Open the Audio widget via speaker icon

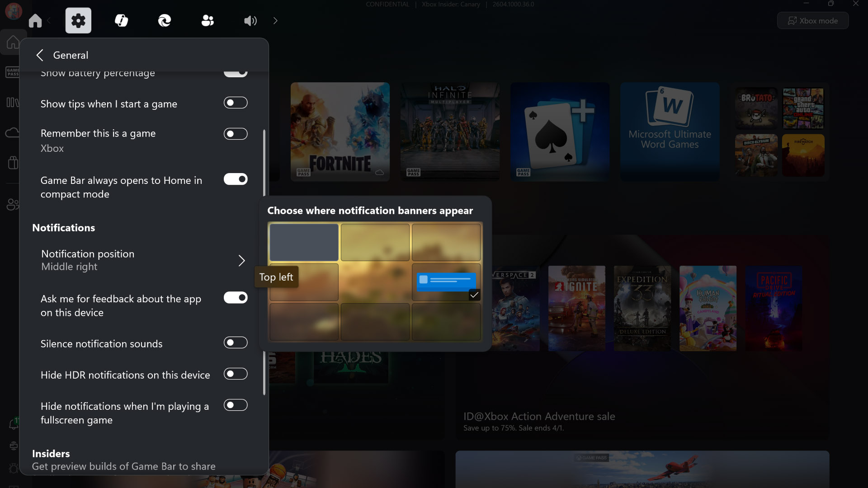tap(250, 20)
